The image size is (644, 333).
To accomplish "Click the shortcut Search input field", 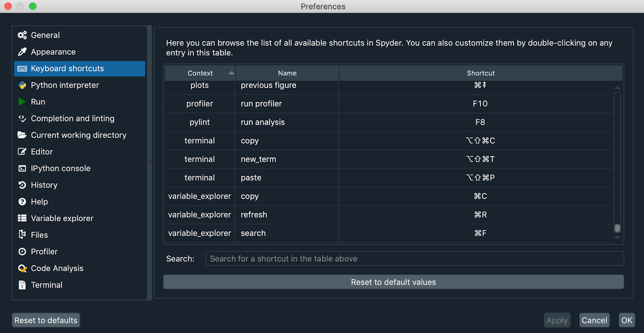I will (415, 259).
